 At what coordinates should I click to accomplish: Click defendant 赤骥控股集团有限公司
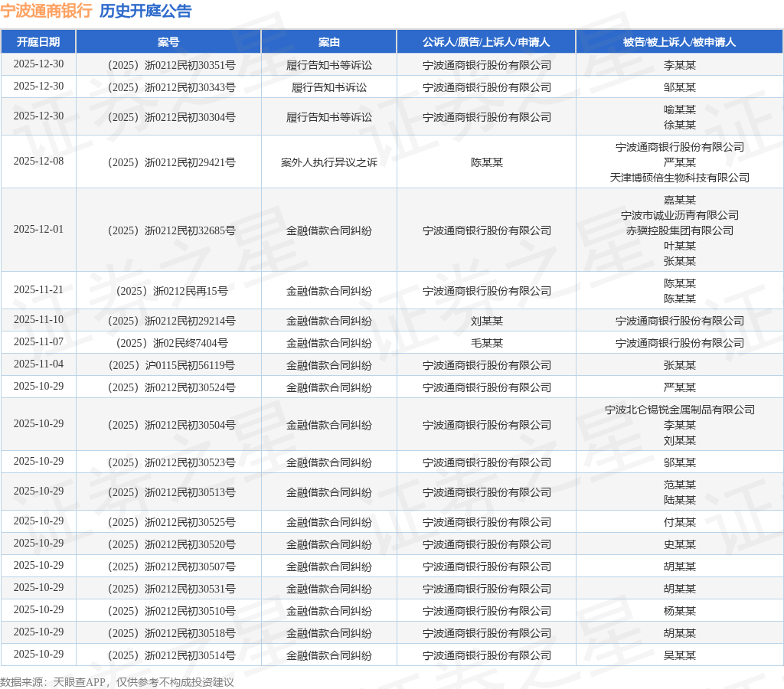pos(680,230)
